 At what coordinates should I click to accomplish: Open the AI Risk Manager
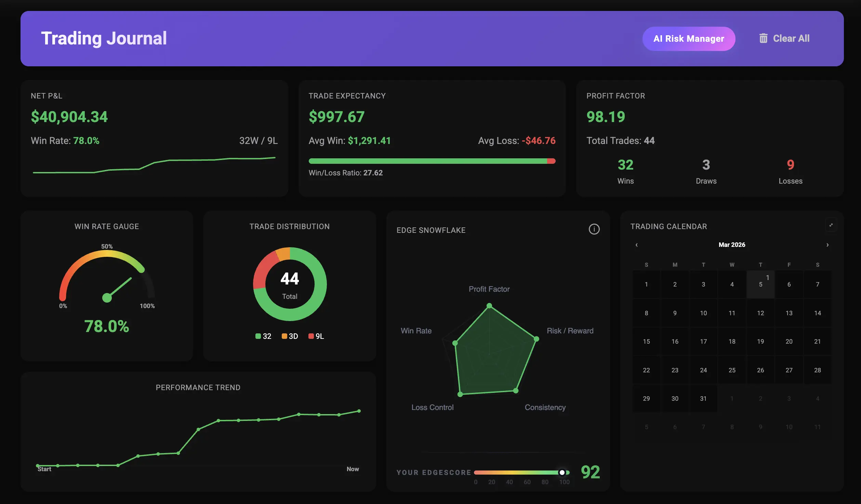pyautogui.click(x=689, y=38)
